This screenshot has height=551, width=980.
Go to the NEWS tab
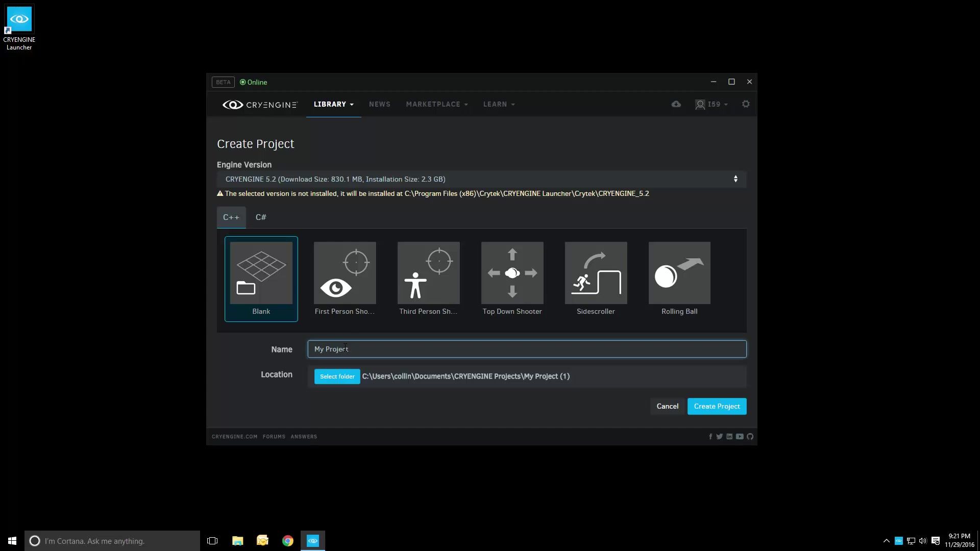coord(379,104)
